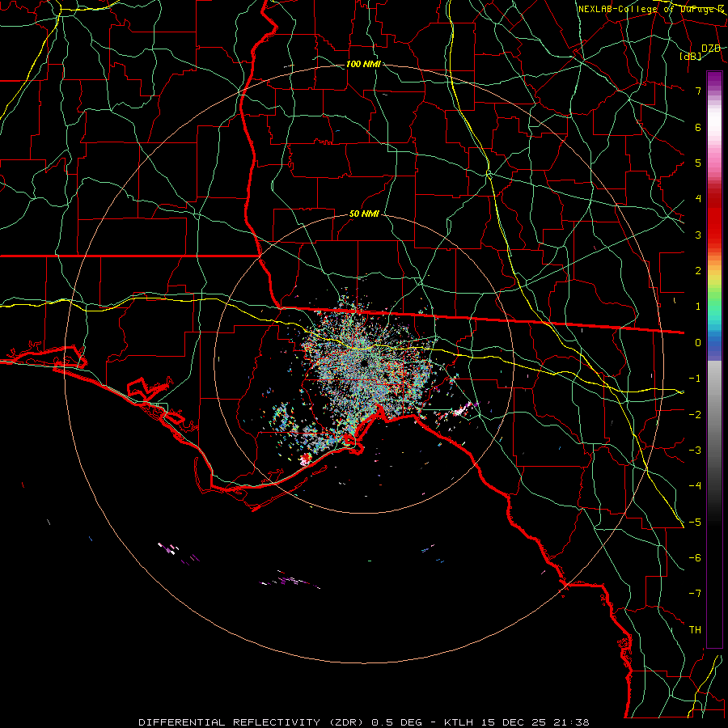
Task: Click the "TH" label on the color scale
Action: (x=695, y=630)
